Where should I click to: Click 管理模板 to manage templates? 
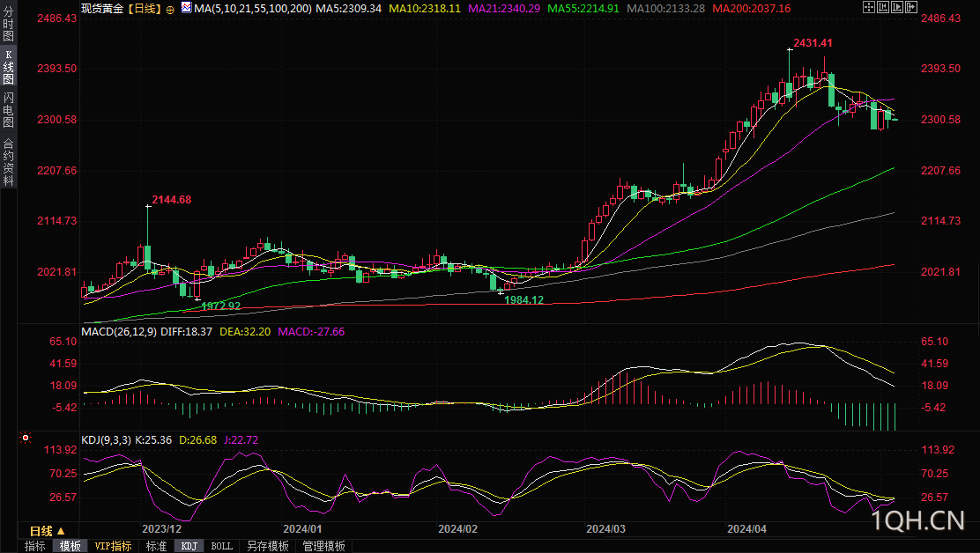pos(323,546)
